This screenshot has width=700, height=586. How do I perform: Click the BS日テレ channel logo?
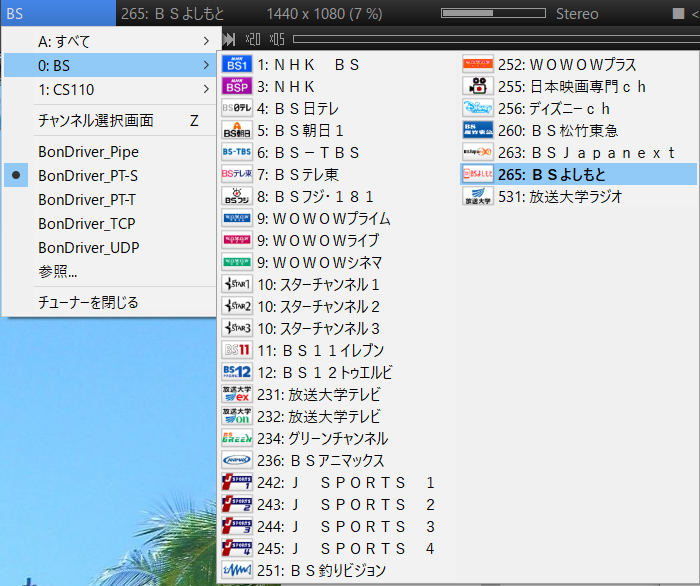coord(237,108)
